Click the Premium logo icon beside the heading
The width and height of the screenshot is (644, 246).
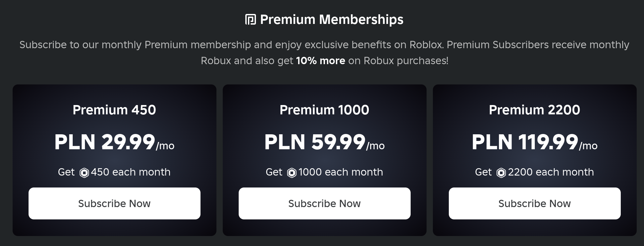250,20
